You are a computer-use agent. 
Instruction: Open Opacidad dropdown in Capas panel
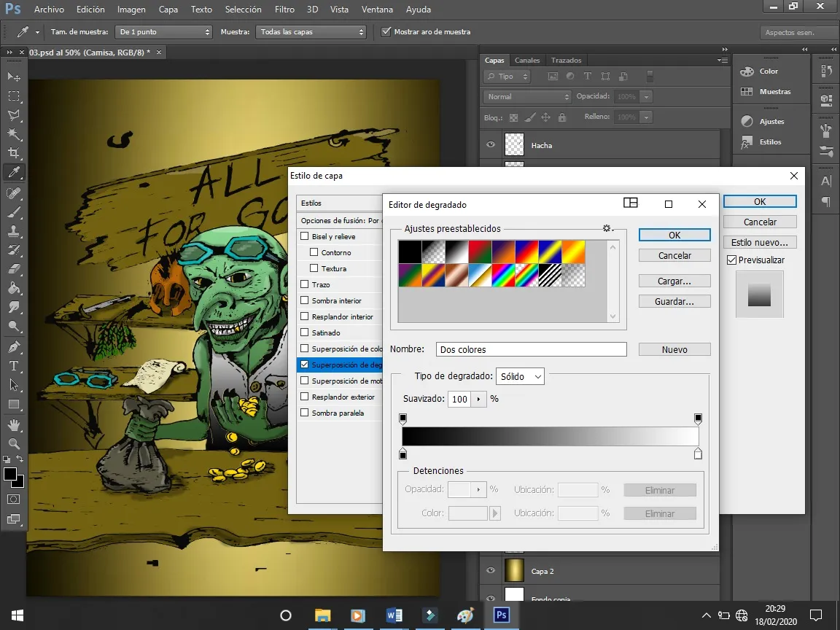pyautogui.click(x=647, y=97)
